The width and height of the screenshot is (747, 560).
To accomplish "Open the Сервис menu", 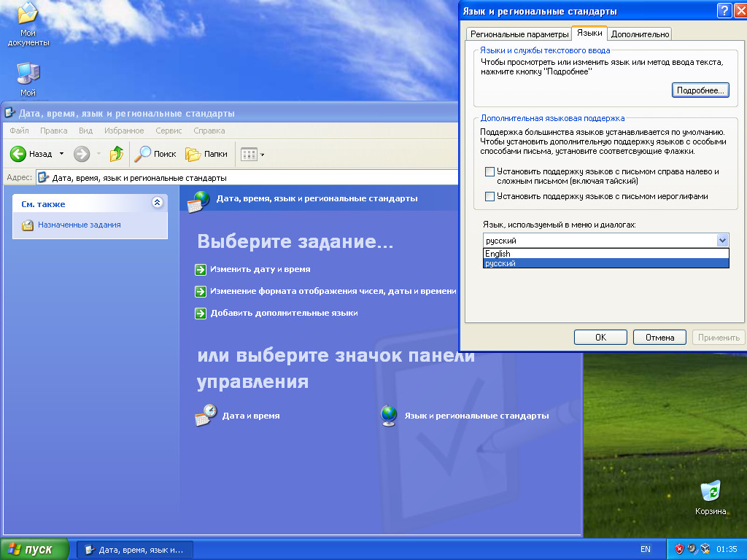I will pos(169,131).
